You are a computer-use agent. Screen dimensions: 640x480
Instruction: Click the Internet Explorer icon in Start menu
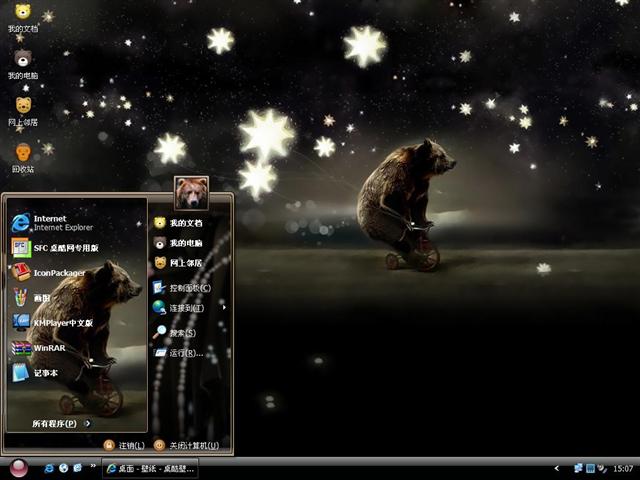(20, 223)
